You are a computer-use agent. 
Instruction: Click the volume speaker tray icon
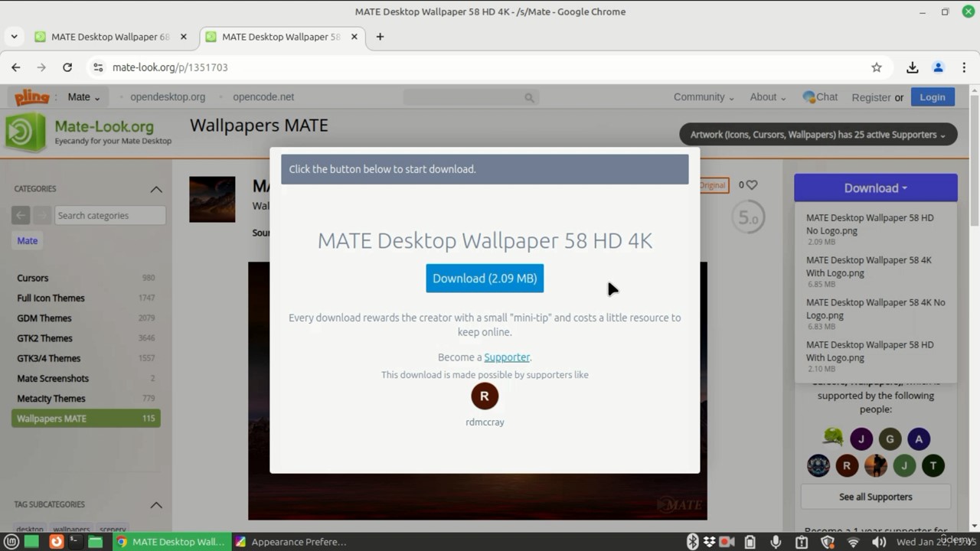click(879, 543)
